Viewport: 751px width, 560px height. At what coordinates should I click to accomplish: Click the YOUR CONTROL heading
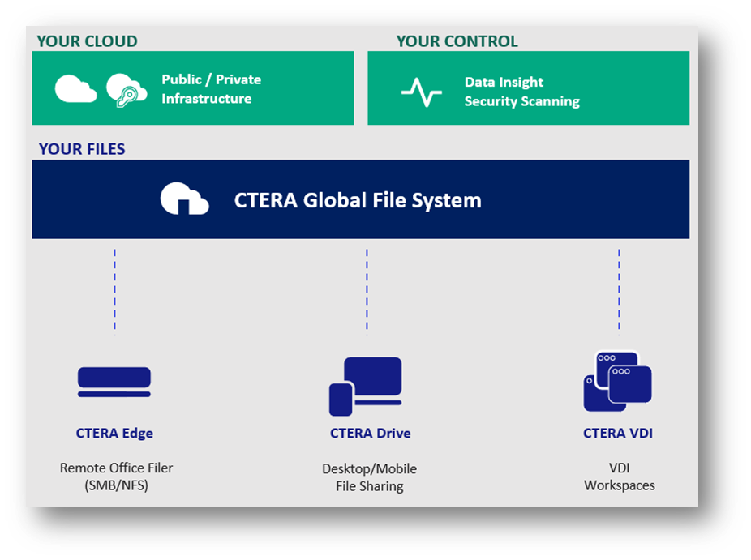457,41
